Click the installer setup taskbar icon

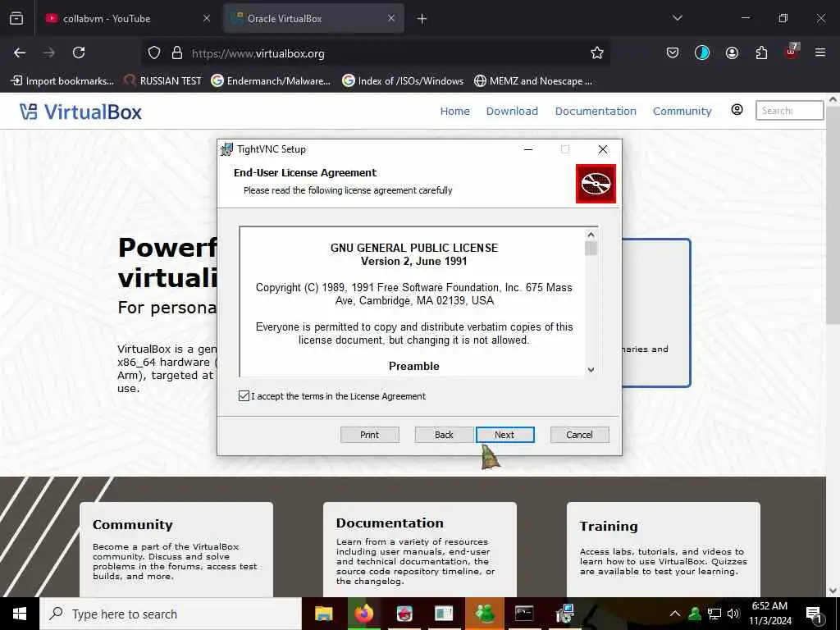click(564, 614)
